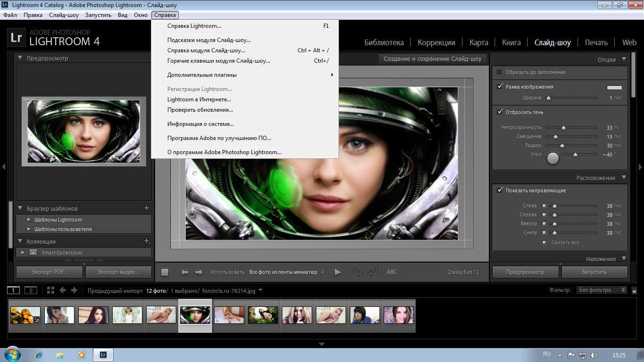This screenshot has width=644, height=362.
Task: Click the stop slideshow square icon
Action: tap(165, 272)
